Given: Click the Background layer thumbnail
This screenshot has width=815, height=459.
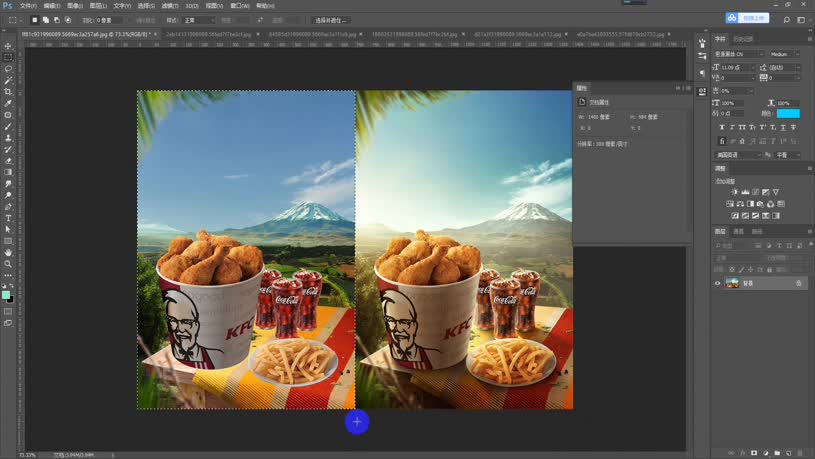Looking at the screenshot, I should pyautogui.click(x=732, y=283).
